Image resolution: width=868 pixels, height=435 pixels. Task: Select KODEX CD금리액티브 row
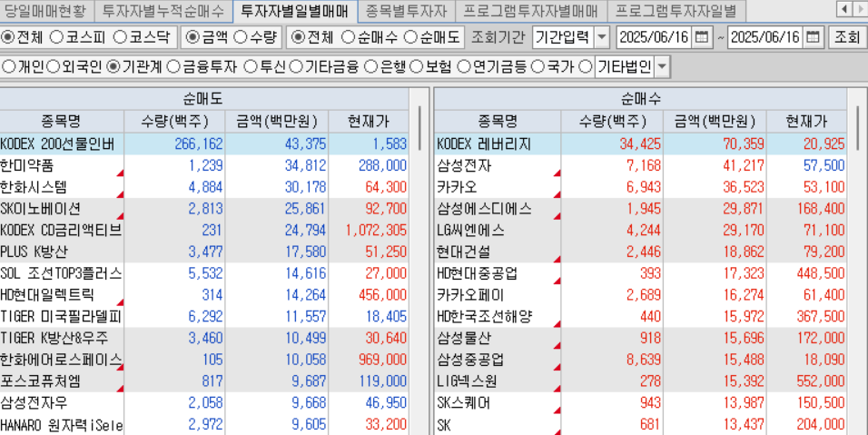[x=204, y=231]
